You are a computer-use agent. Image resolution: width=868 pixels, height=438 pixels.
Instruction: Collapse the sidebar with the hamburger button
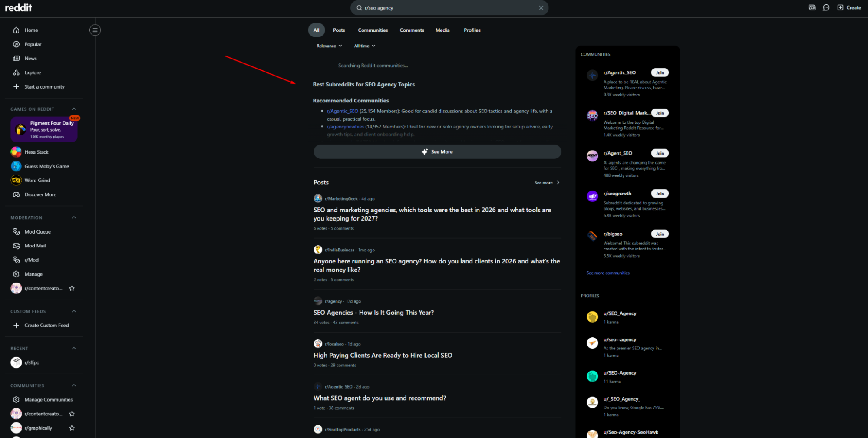95,30
